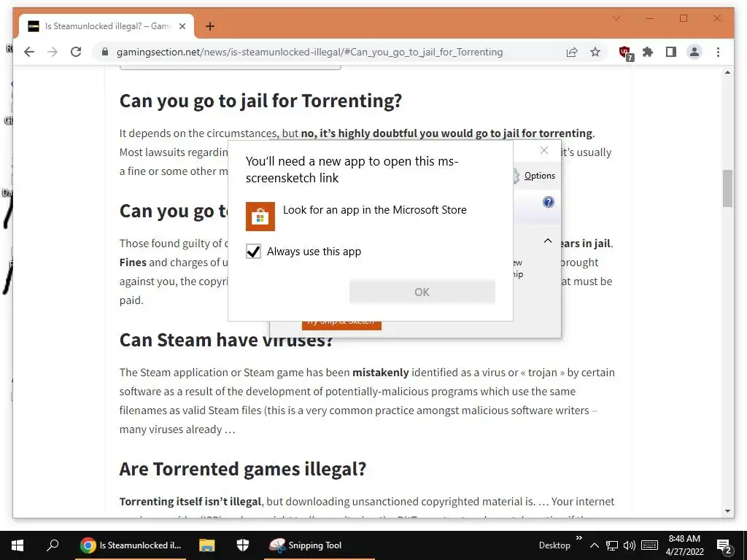Image resolution: width=747 pixels, height=560 pixels.
Task: Go back to the previous page
Action: point(29,52)
